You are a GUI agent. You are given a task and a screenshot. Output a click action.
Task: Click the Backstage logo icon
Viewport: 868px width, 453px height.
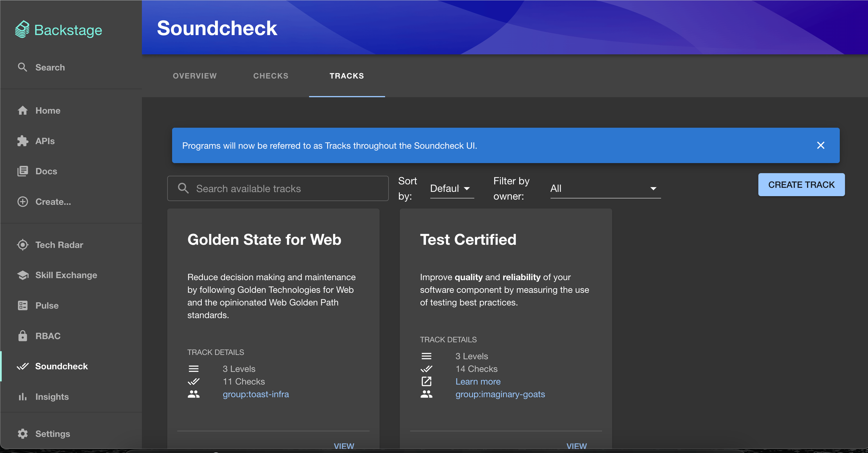[x=22, y=30]
